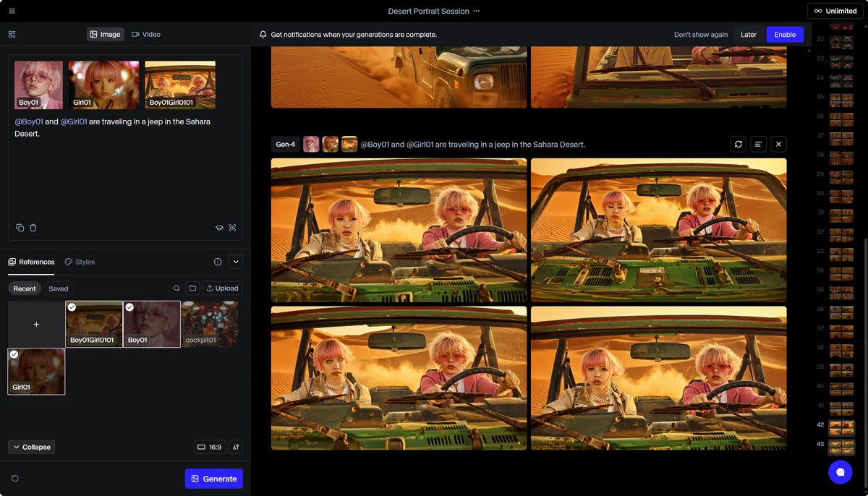Viewport: 868px width, 496px height.
Task: Regenerate the Gen-4 result with refresh icon
Action: pyautogui.click(x=739, y=144)
